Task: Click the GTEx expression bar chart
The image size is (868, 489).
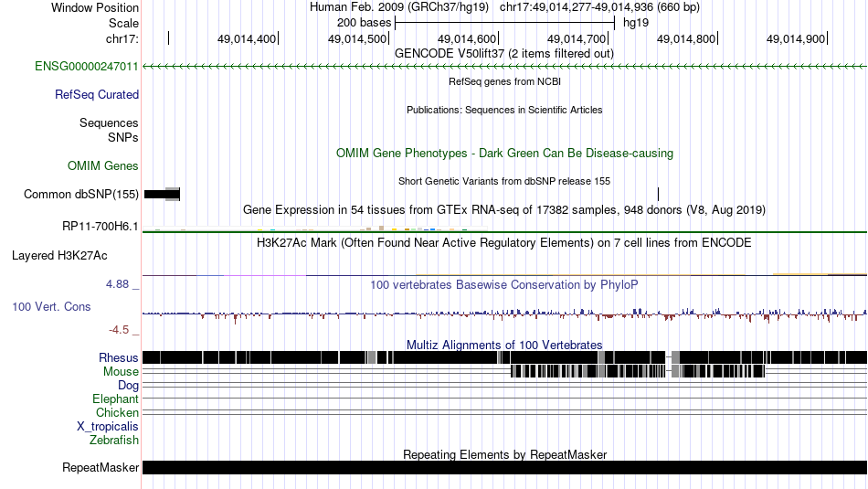Action: click(x=315, y=228)
